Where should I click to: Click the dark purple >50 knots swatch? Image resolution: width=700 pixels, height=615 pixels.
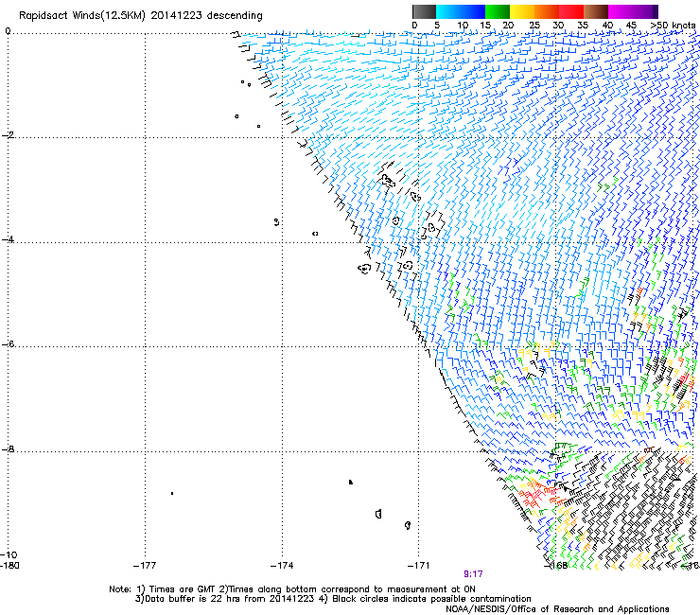tap(655, 11)
